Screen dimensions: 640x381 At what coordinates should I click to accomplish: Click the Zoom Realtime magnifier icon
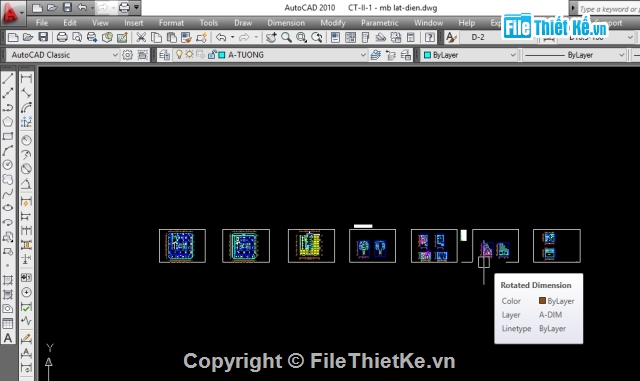[x=287, y=38]
